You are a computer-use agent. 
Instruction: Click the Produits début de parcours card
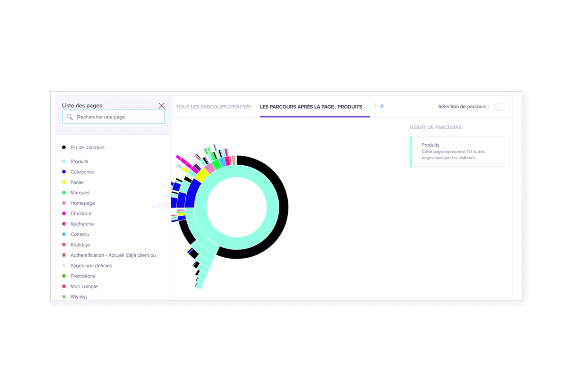point(457,151)
